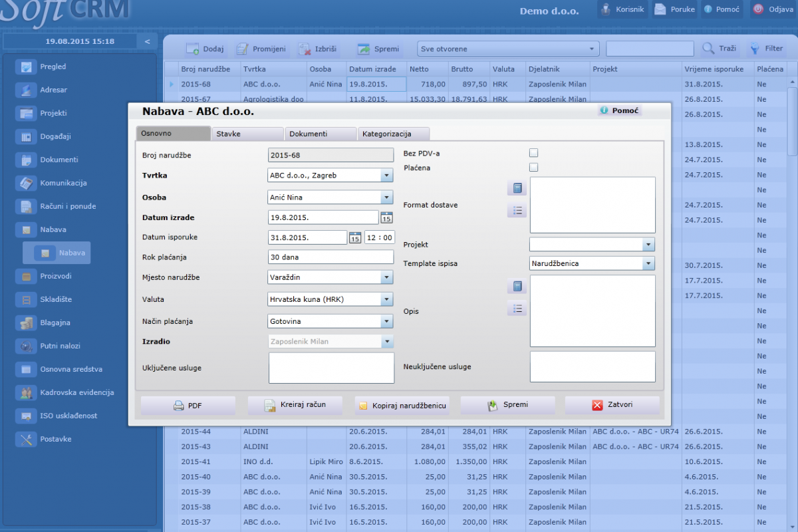Image resolution: width=798 pixels, height=532 pixels.
Task: Click Kopiraj narudžbenicu button
Action: 402,405
